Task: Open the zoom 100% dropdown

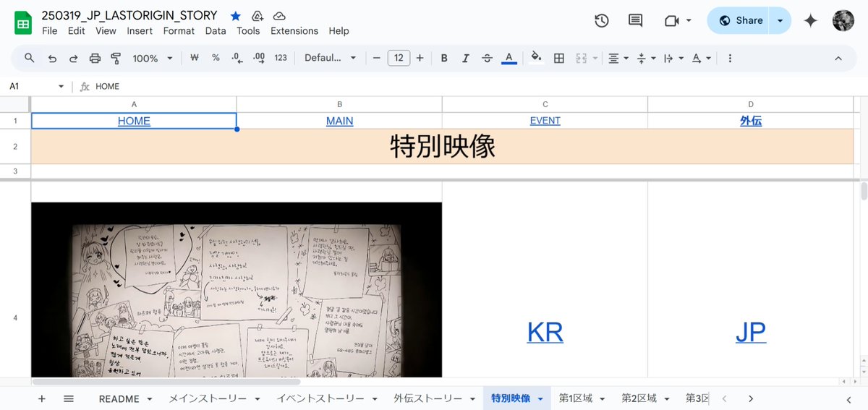Action: 153,58
